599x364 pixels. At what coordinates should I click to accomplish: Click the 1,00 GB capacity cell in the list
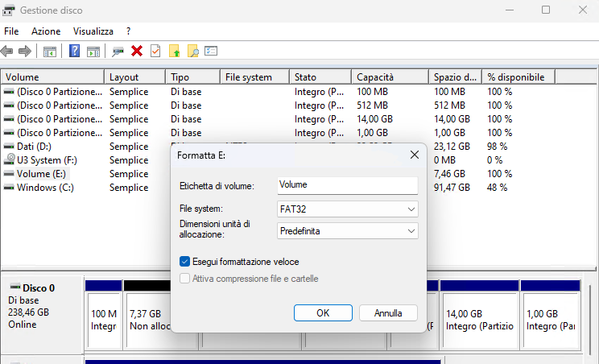click(x=373, y=133)
